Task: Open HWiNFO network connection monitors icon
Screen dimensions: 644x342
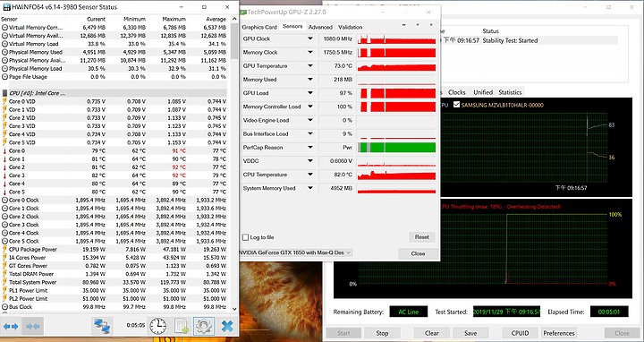Action: click(102, 327)
